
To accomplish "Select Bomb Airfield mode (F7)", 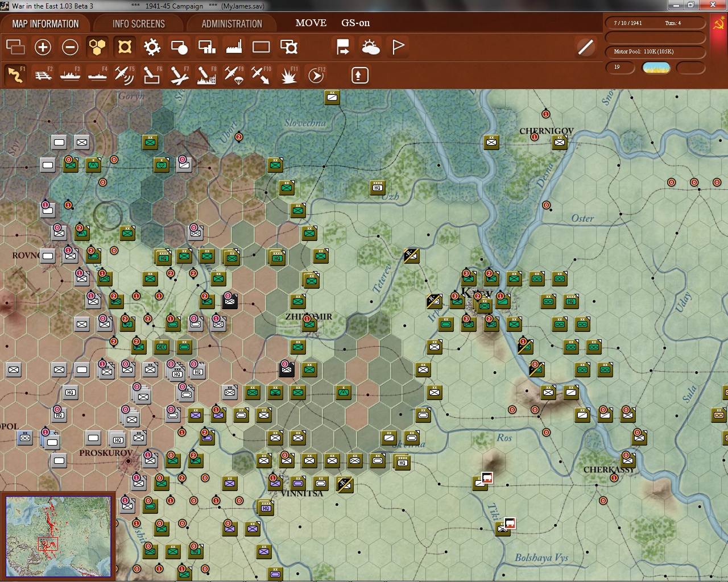I will tap(179, 75).
